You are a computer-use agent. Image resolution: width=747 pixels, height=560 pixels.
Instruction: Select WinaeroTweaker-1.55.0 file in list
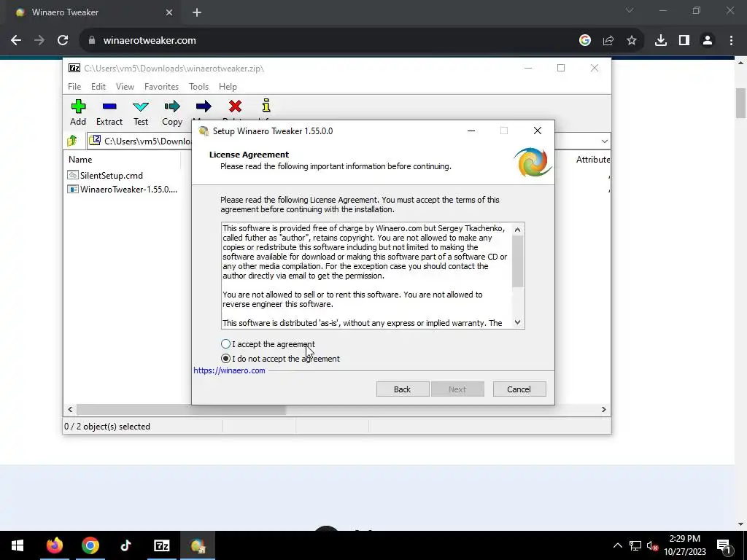pyautogui.click(x=123, y=189)
